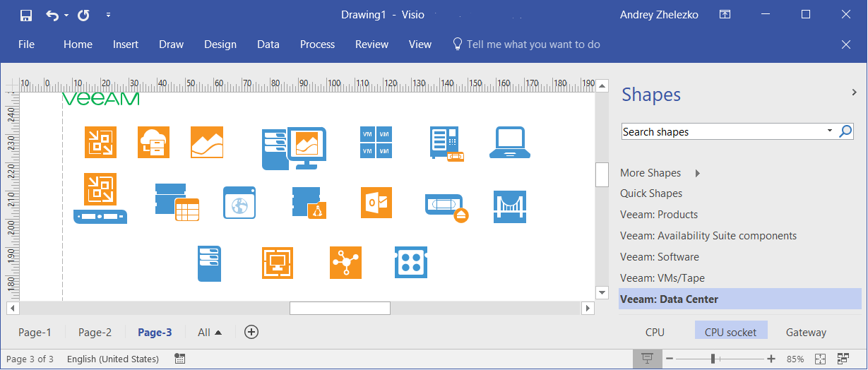This screenshot has height=370, width=868.
Task: Click the Undo arrow icon
Action: pyautogui.click(x=52, y=15)
